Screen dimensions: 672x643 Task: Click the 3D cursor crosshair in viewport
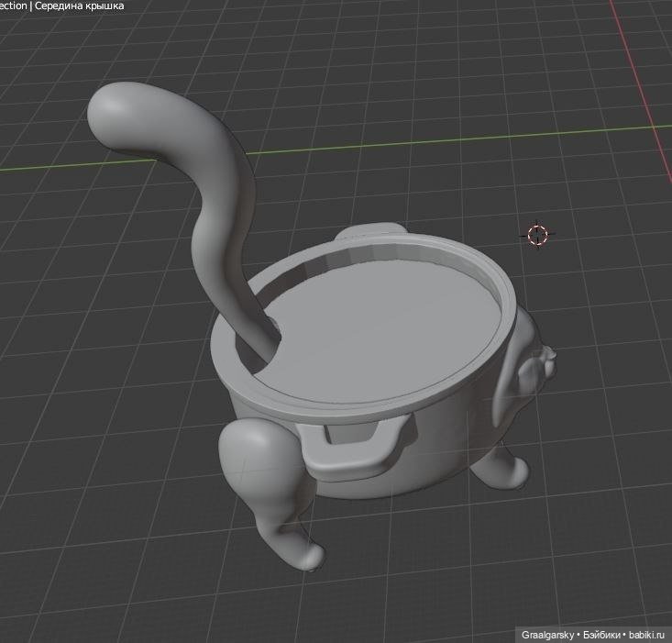537,235
